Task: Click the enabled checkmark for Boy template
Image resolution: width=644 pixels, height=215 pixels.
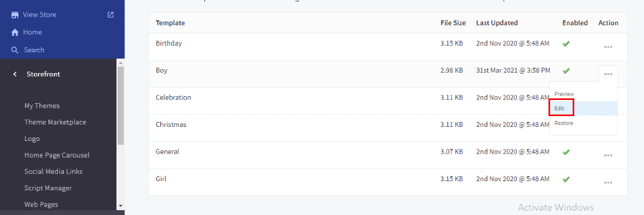Action: click(x=566, y=70)
